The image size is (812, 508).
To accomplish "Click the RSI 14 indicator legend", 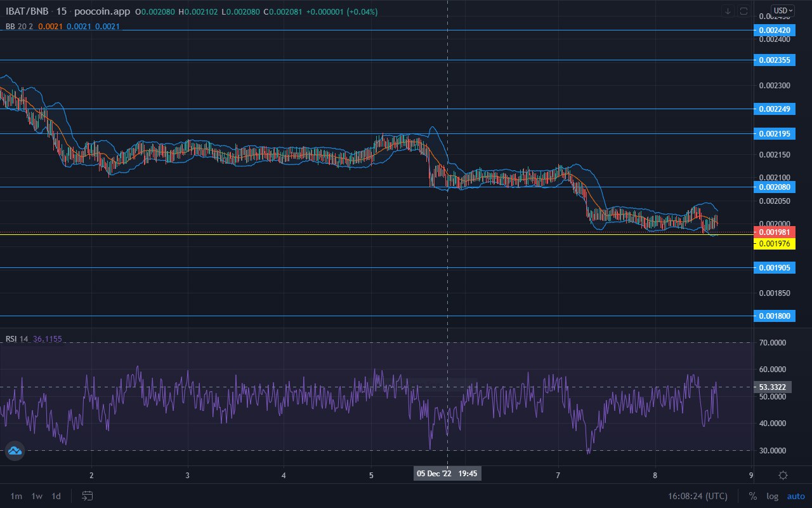I will 16,339.
